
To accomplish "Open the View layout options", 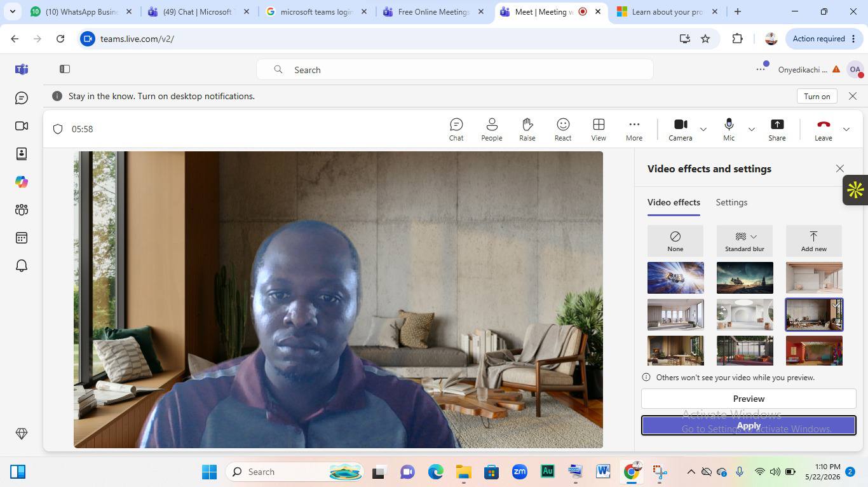I will (x=599, y=129).
